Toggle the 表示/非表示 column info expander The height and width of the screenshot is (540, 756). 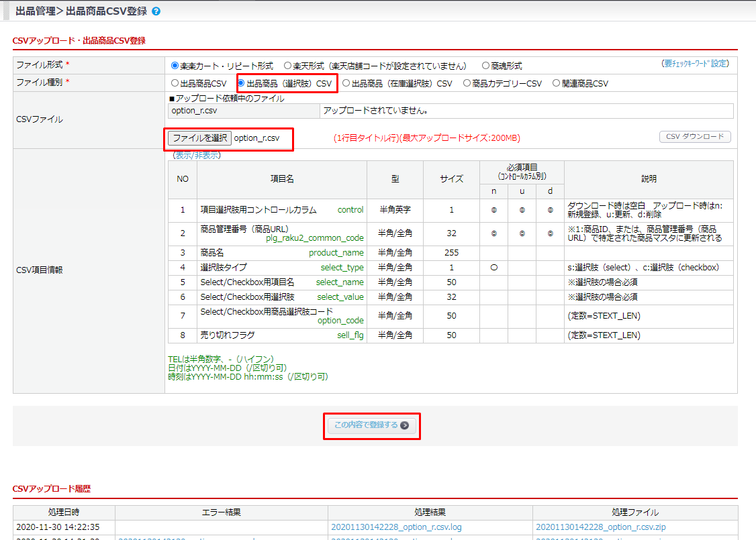(197, 155)
